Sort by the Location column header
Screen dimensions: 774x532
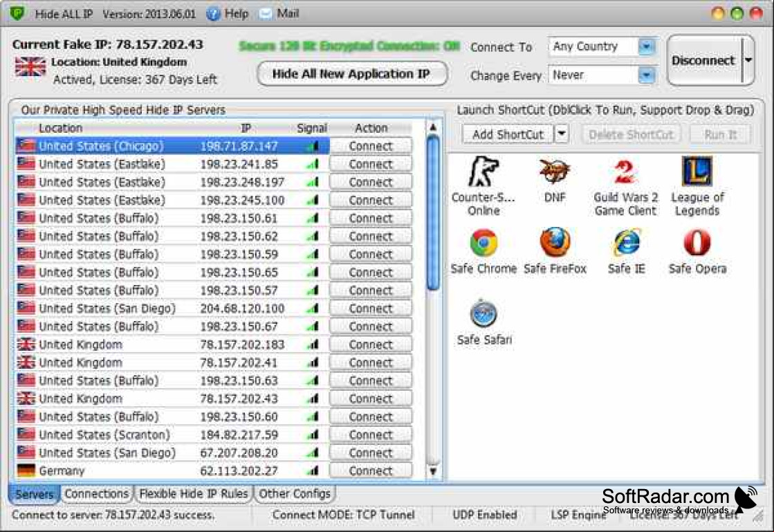click(x=60, y=128)
